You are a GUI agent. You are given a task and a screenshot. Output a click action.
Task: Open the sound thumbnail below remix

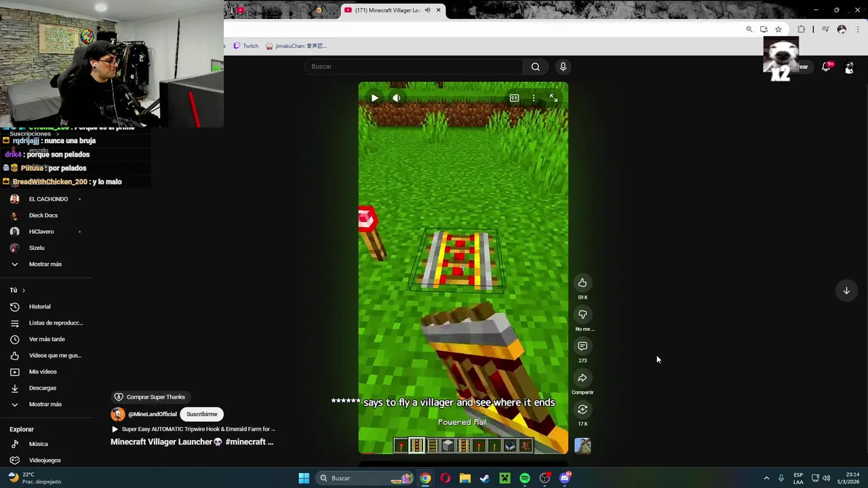point(583,445)
